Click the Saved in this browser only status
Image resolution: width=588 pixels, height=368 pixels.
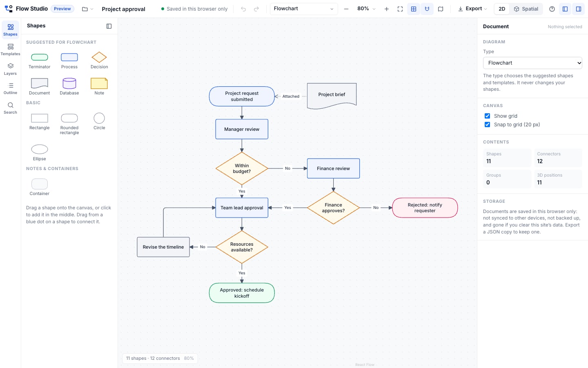point(194,9)
